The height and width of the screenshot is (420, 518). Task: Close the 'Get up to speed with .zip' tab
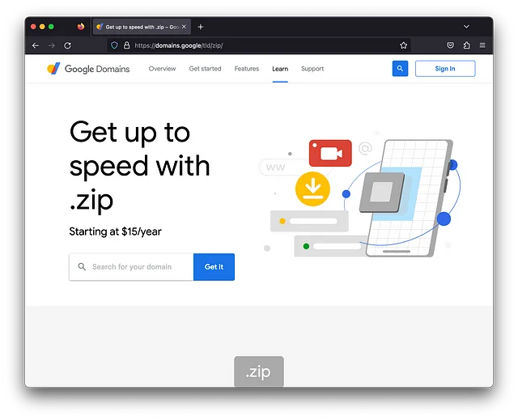184,27
